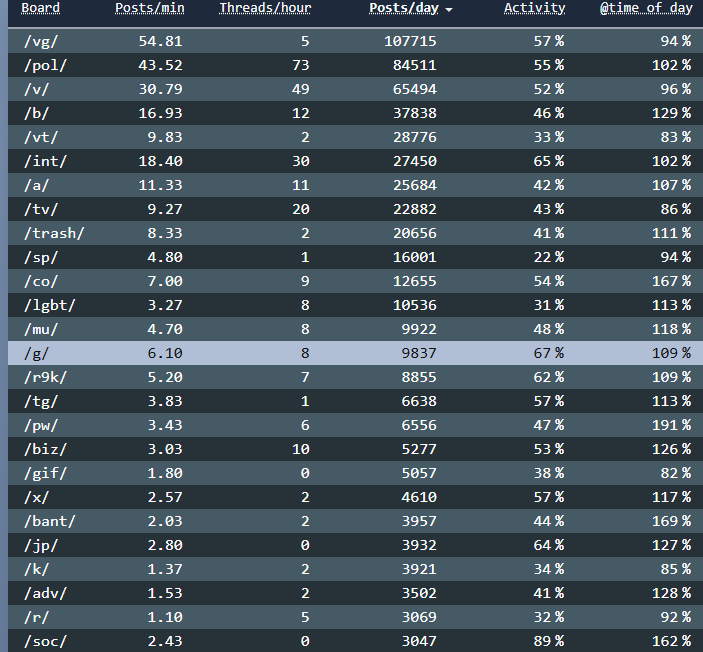Viewport: 703px width, 652px height.
Task: Sort by @time of day column header
Action: (x=646, y=8)
